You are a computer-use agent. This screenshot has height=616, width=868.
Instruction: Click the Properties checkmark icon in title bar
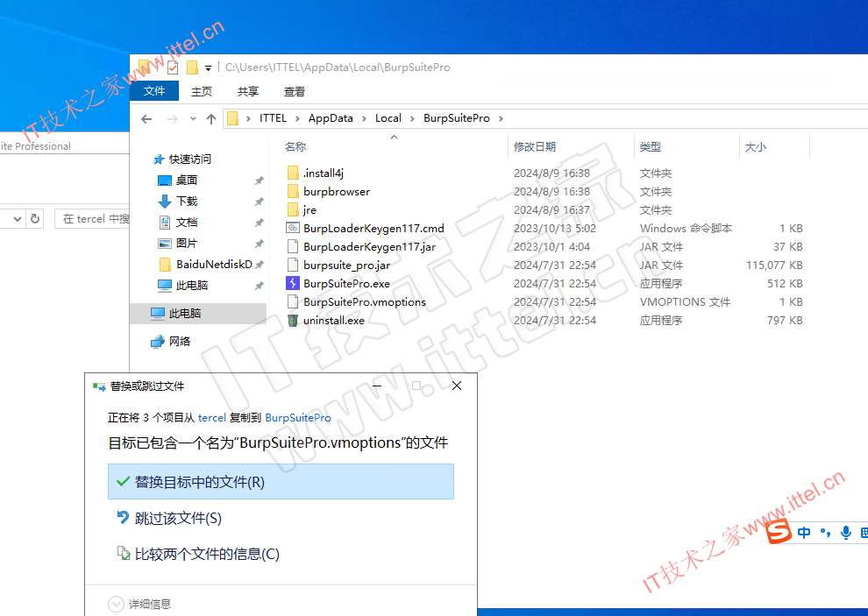(173, 67)
